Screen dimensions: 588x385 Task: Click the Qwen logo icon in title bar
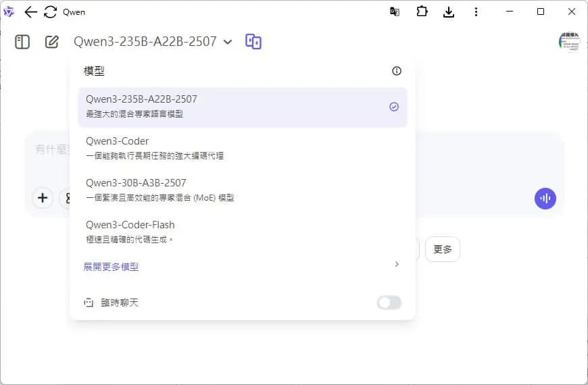(x=9, y=12)
